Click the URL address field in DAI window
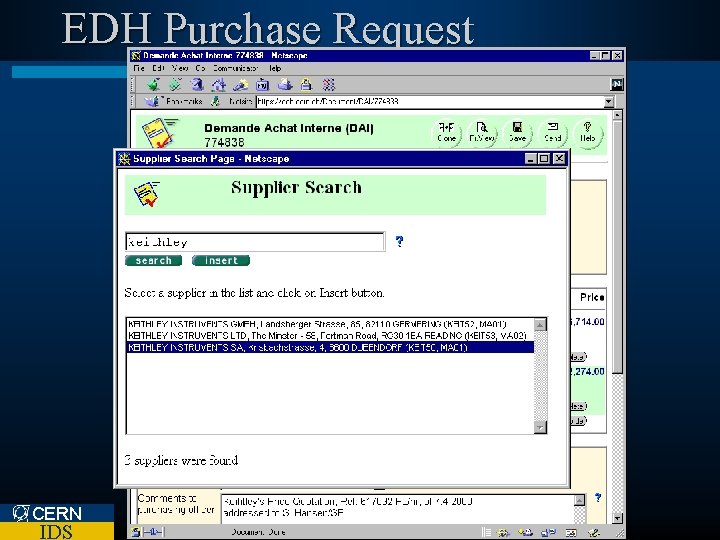 [430, 101]
